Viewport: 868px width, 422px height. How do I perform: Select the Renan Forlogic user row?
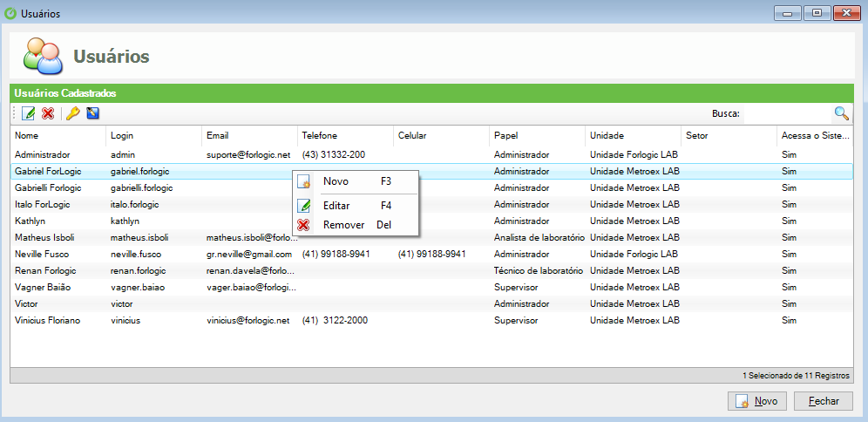[431, 271]
